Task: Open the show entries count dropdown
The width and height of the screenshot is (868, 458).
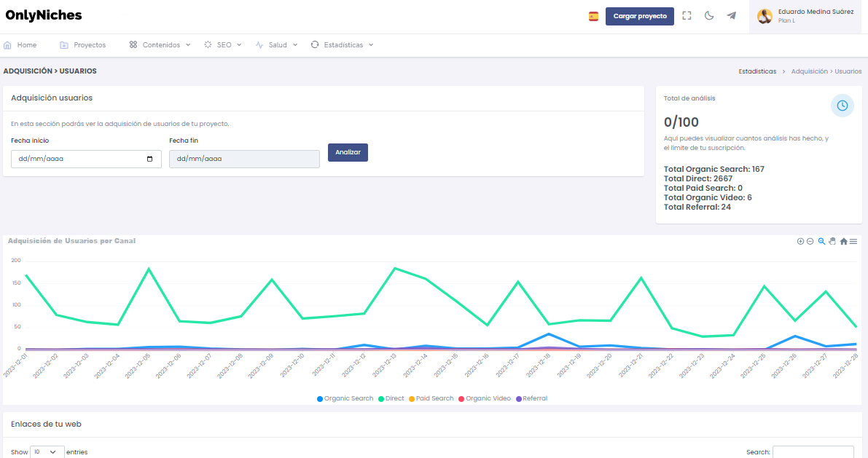Action: 47,452
